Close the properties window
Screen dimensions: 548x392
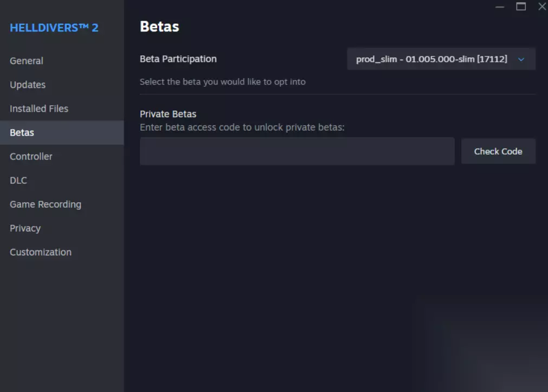coord(541,7)
